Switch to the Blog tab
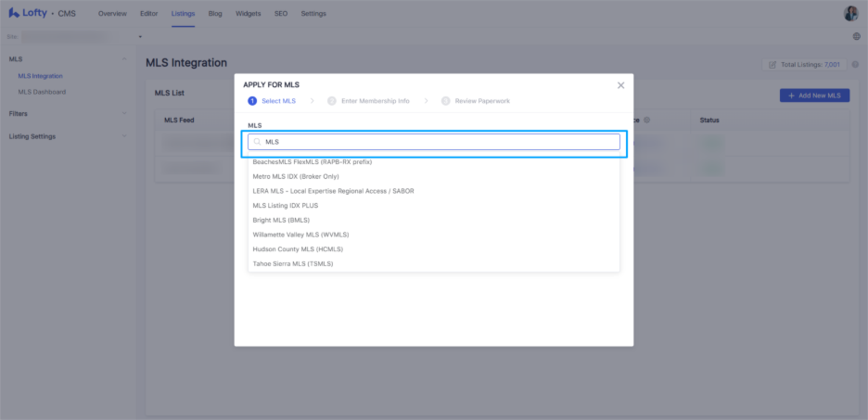The image size is (868, 420). [x=215, y=14]
